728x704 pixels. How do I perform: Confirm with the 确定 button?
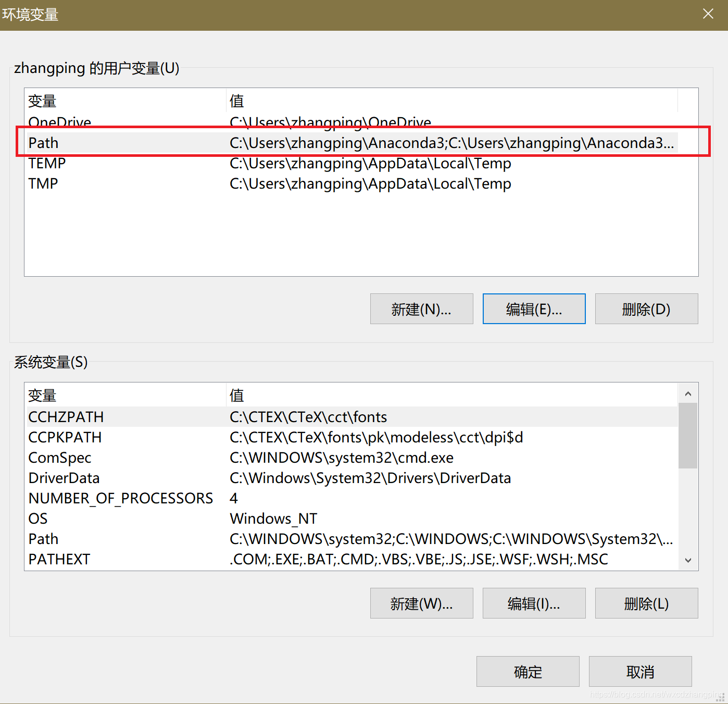(528, 672)
